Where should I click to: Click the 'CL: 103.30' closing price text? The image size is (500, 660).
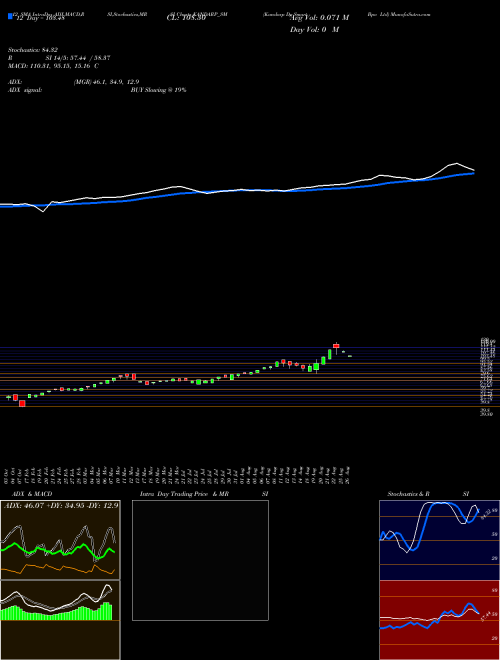pyautogui.click(x=186, y=18)
